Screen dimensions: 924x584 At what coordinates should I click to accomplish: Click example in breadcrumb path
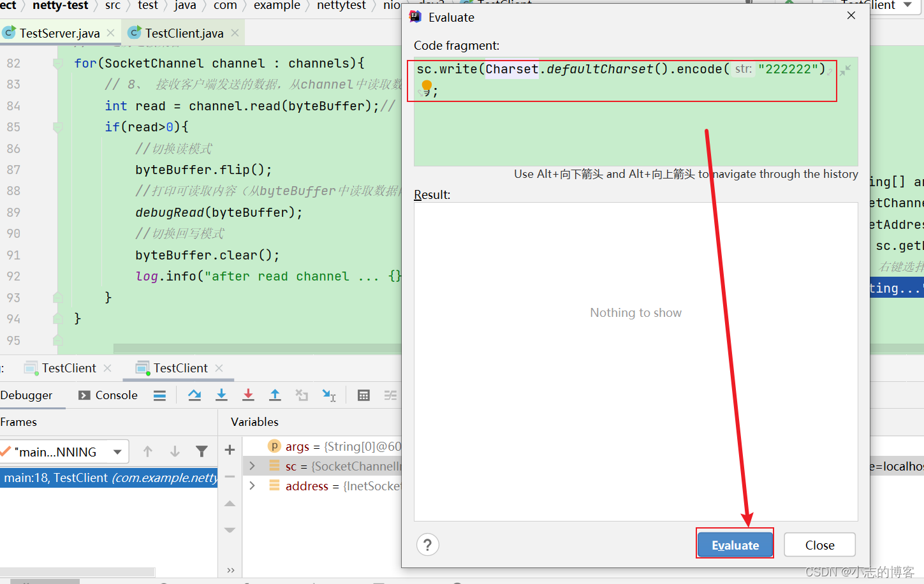277,6
